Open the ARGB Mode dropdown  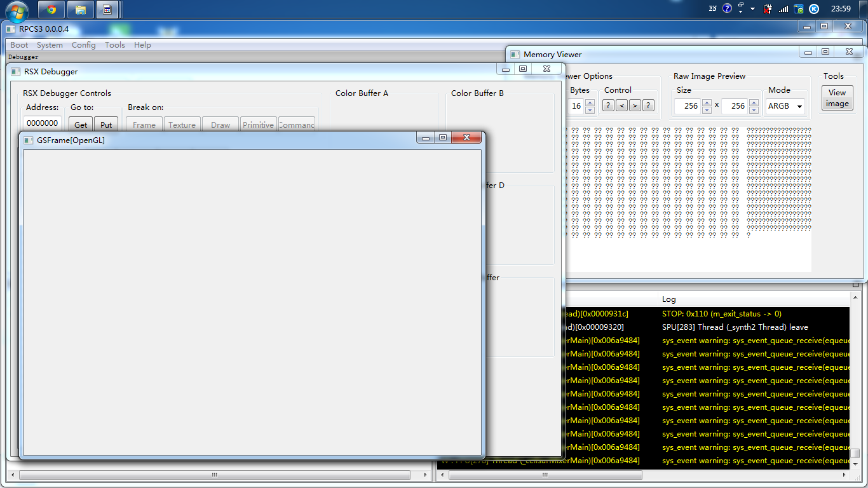point(785,106)
